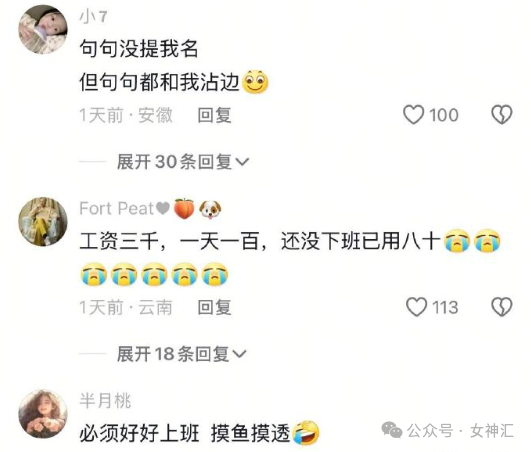531x452 pixels.
Task: Dislike 小7's comment with broken heart
Action: pyautogui.click(x=502, y=114)
